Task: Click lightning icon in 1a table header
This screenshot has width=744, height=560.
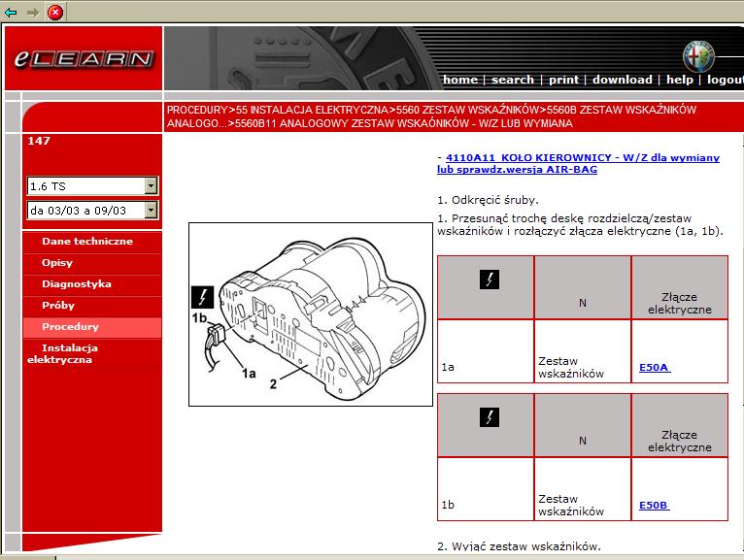Action: 490,280
